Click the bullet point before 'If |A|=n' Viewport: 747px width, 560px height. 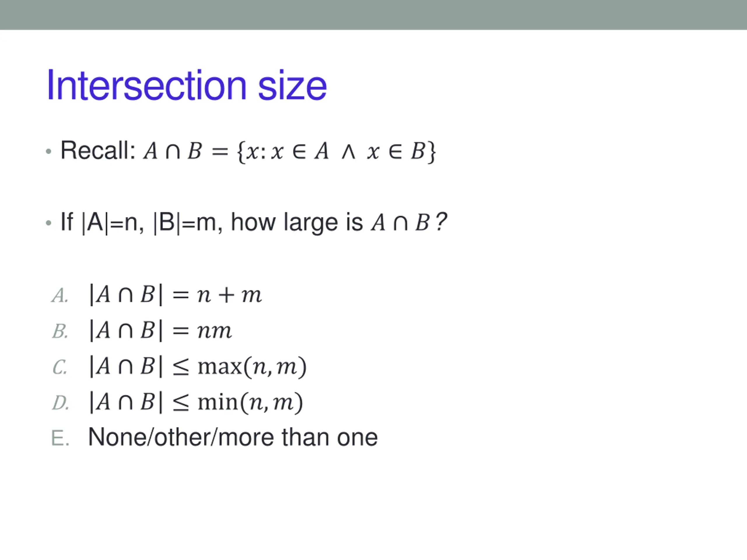click(49, 223)
